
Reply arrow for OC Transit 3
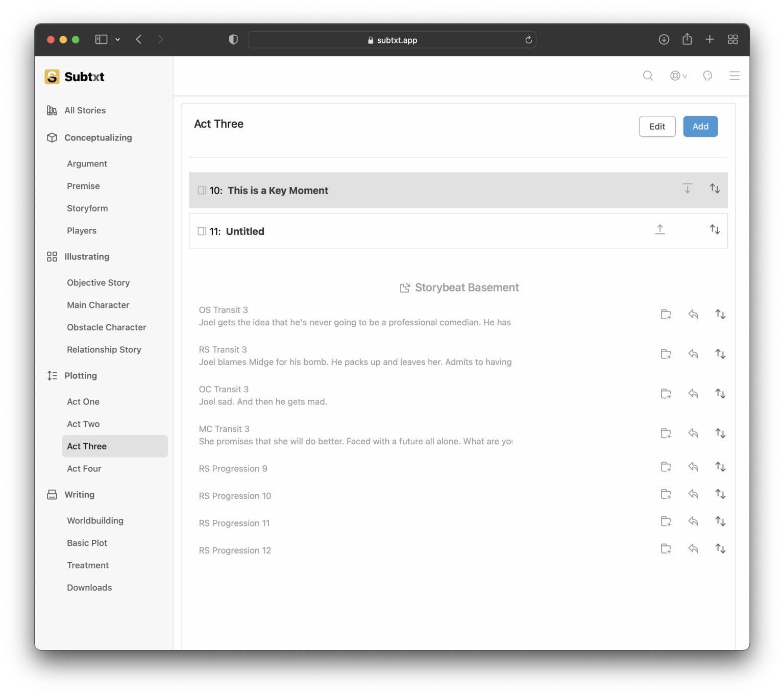tap(693, 394)
